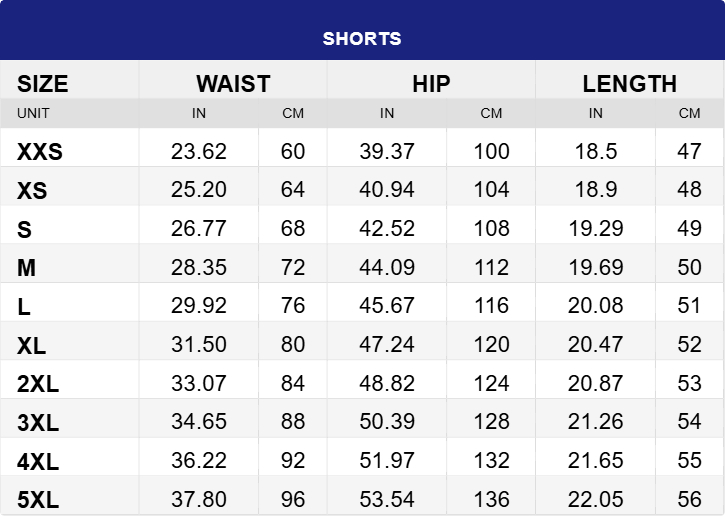Image resolution: width=725 pixels, height=516 pixels.
Task: Select the XL size label
Action: point(31,346)
